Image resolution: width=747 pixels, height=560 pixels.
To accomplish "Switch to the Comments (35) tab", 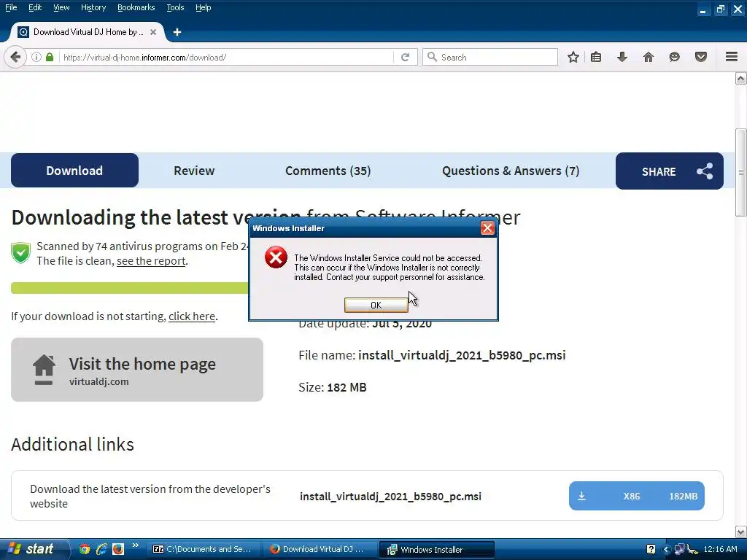I will point(328,171).
